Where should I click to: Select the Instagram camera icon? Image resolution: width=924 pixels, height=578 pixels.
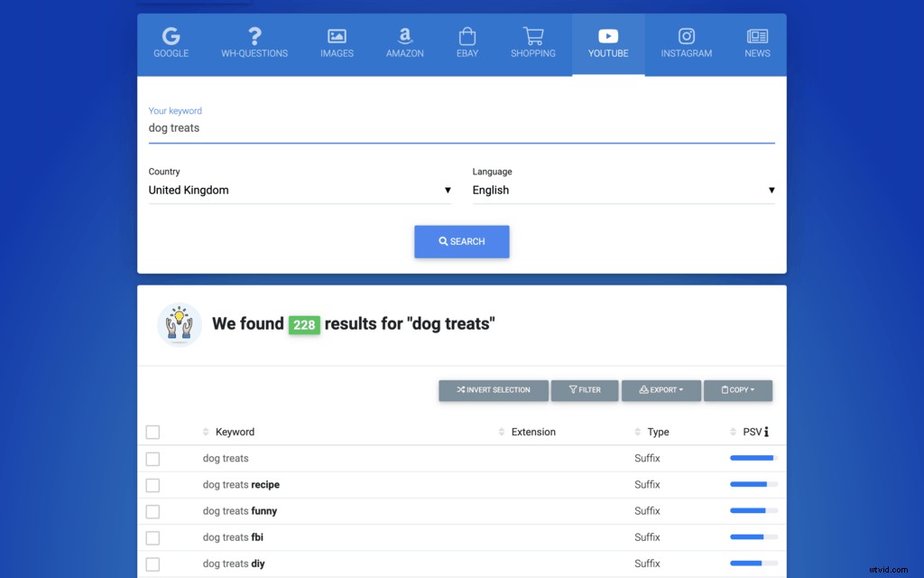tap(686, 36)
